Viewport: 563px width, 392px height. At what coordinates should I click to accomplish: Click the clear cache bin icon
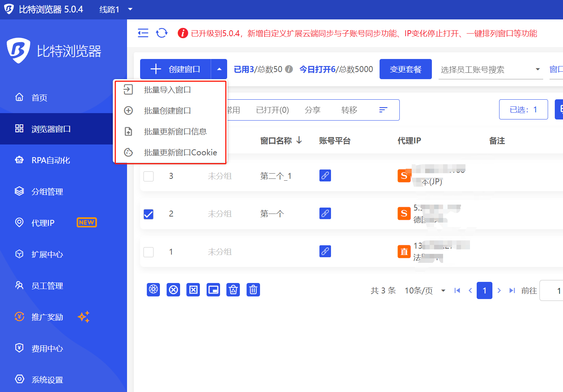click(x=233, y=290)
